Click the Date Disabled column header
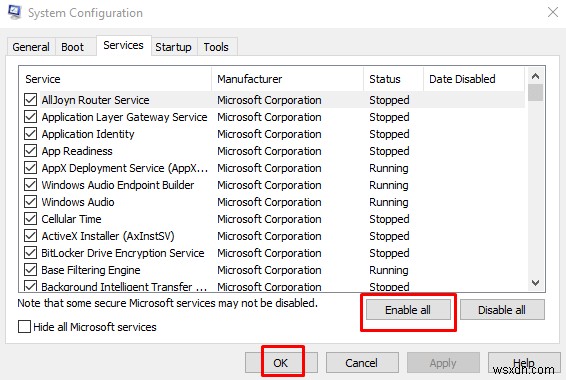The height and width of the screenshot is (380, 566). tap(474, 79)
